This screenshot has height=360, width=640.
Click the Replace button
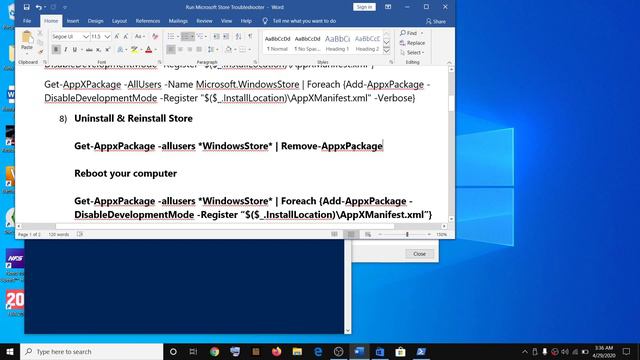(x=413, y=43)
